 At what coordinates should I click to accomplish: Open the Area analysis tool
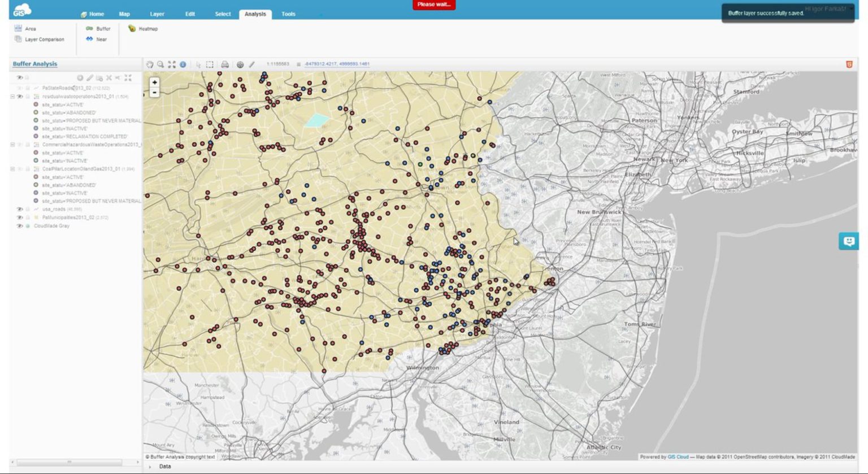pos(25,28)
